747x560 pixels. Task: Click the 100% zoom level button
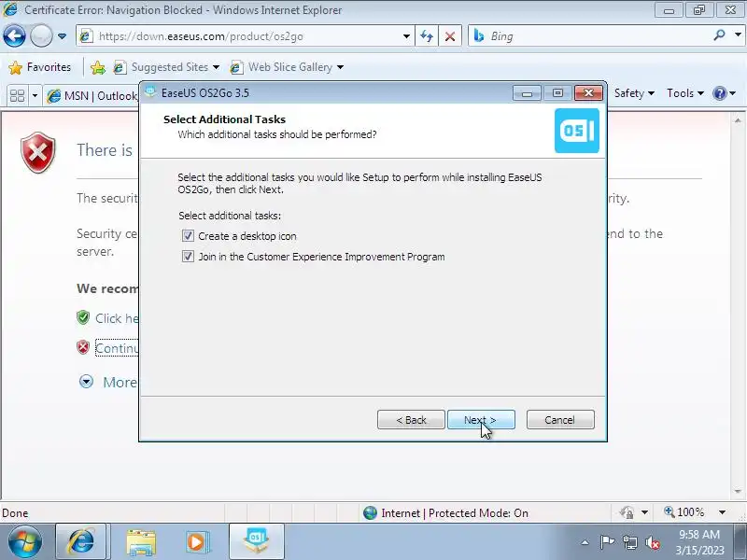coord(684,512)
